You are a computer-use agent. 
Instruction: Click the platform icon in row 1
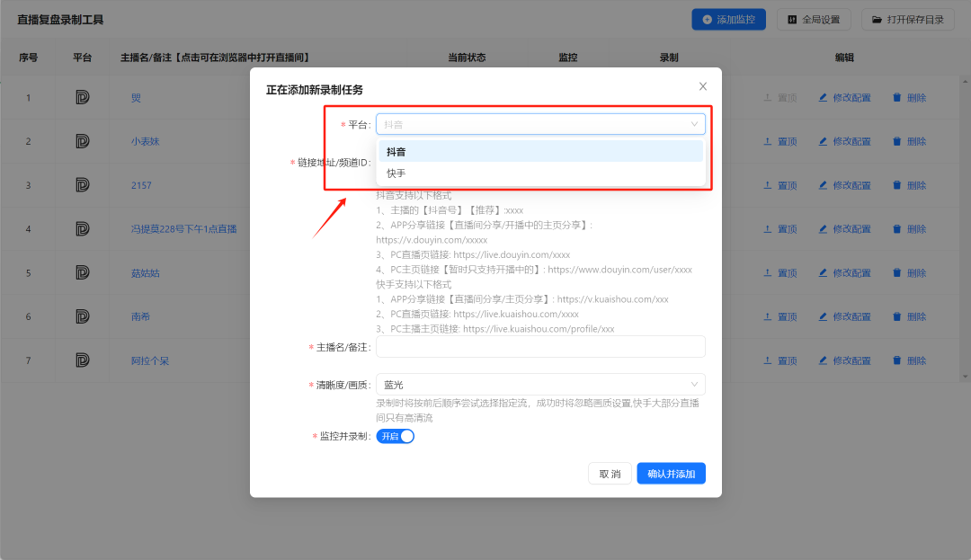pos(83,97)
